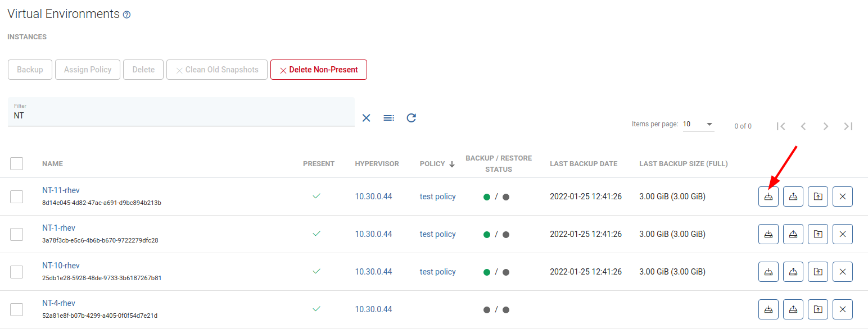The image size is (868, 329).
Task: Go to the next page chevron
Action: point(826,126)
